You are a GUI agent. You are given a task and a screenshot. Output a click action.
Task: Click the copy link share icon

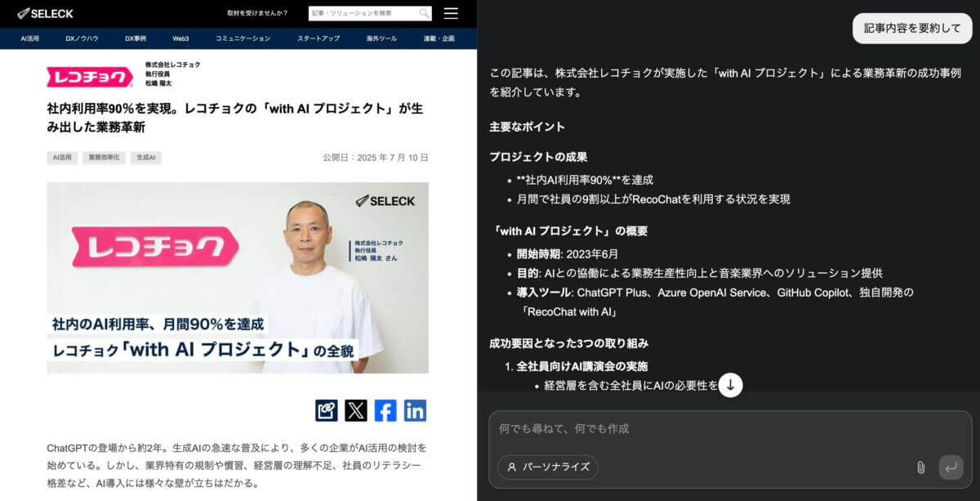pos(327,410)
